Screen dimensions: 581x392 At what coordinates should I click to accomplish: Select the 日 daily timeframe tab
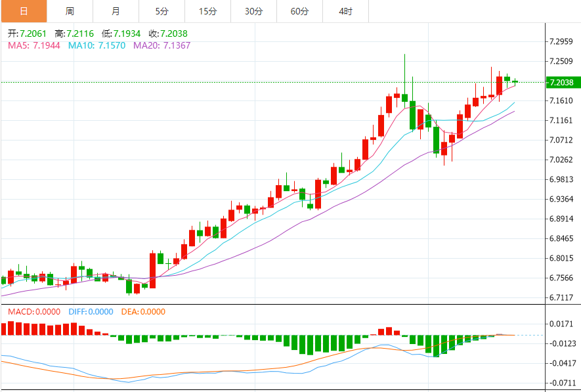coord(24,11)
